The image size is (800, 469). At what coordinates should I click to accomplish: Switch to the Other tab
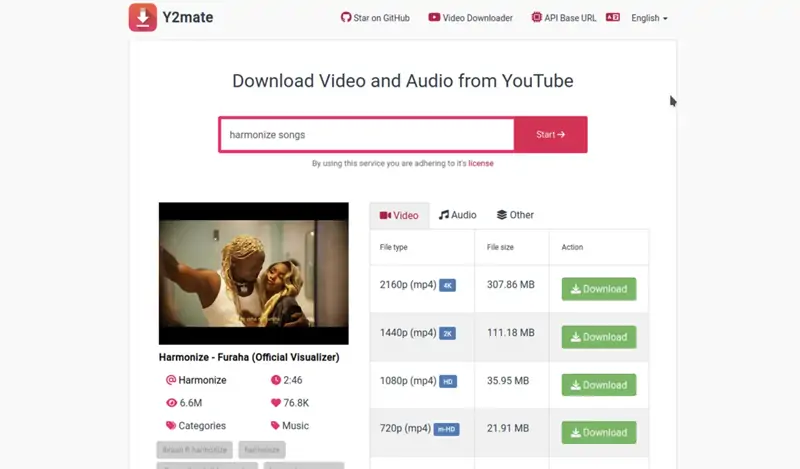(x=515, y=215)
